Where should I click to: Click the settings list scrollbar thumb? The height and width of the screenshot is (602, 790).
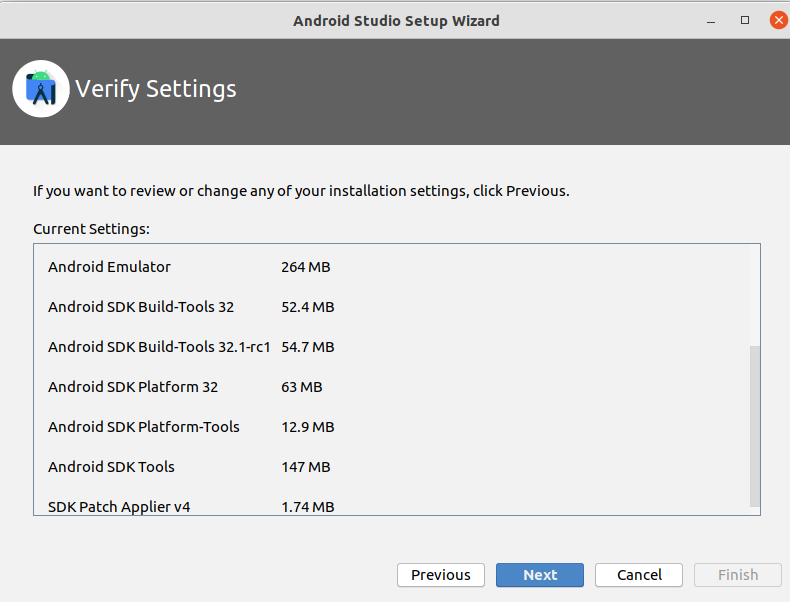click(754, 425)
